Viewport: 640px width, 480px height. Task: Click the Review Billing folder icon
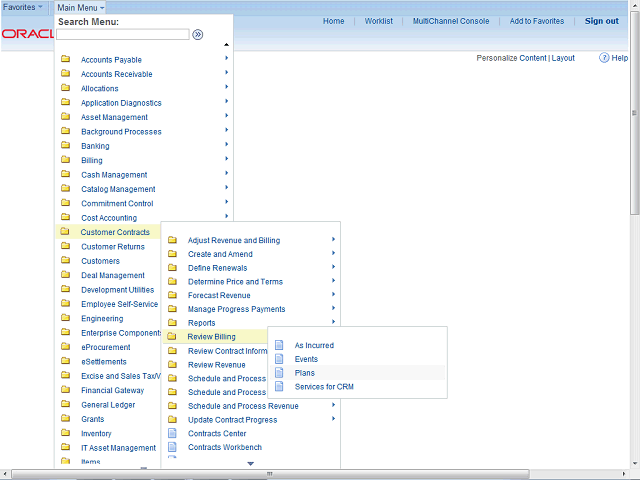[172, 336]
